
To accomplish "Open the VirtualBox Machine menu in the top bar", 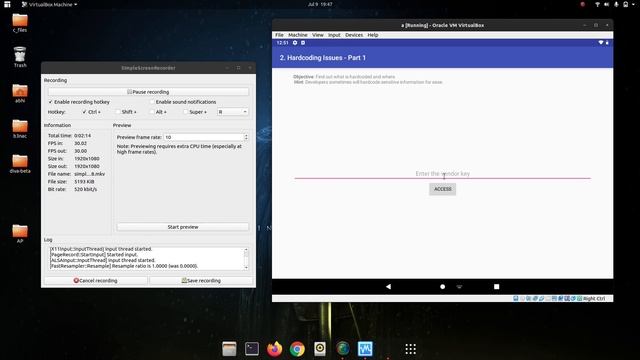I will coord(49,4).
